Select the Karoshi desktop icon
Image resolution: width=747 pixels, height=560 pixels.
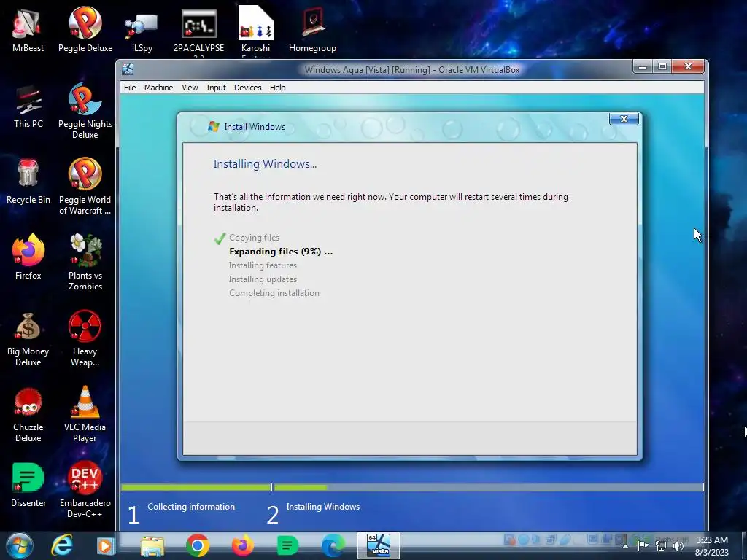pos(255,29)
